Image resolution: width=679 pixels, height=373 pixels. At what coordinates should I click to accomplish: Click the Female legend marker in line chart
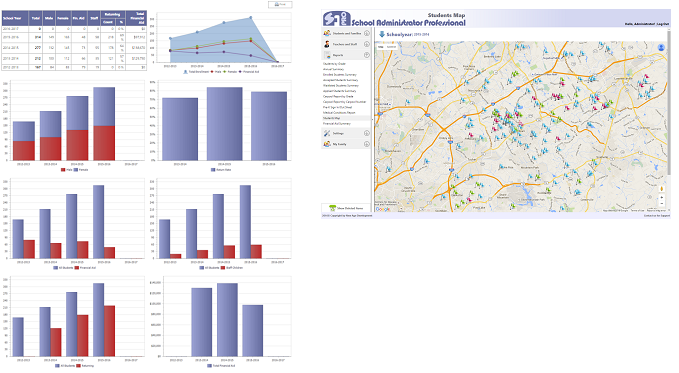click(225, 71)
